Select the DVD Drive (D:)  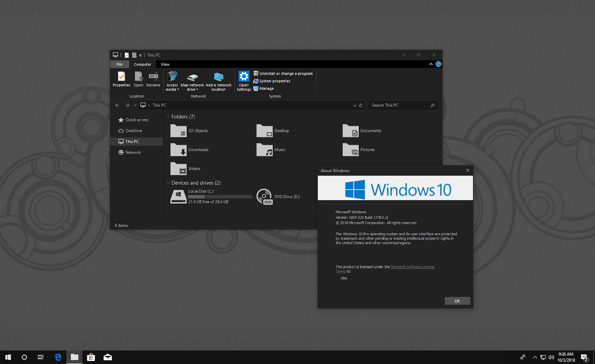point(278,197)
